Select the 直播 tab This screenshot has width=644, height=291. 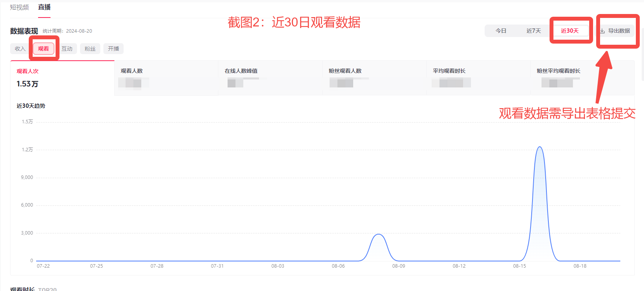coord(44,7)
